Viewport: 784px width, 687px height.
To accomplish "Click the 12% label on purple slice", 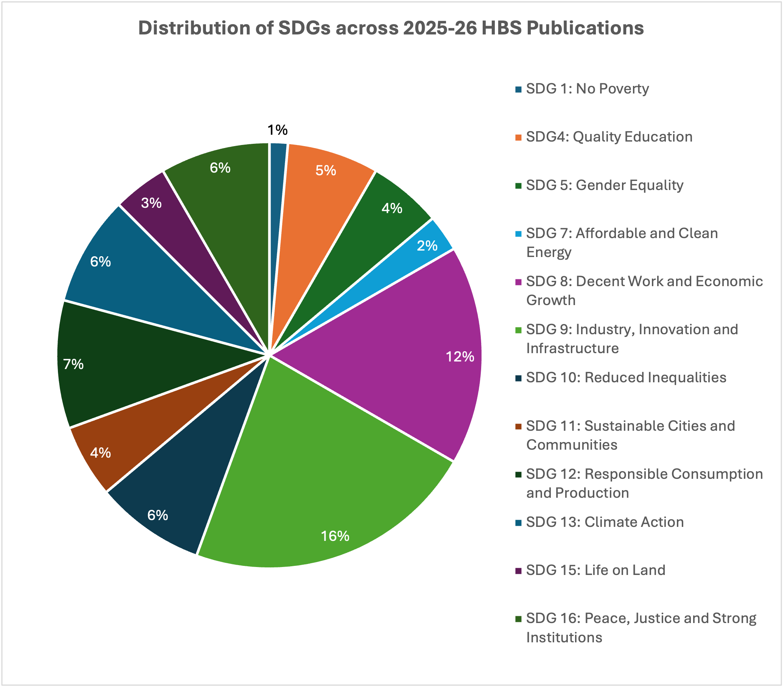I will [460, 357].
